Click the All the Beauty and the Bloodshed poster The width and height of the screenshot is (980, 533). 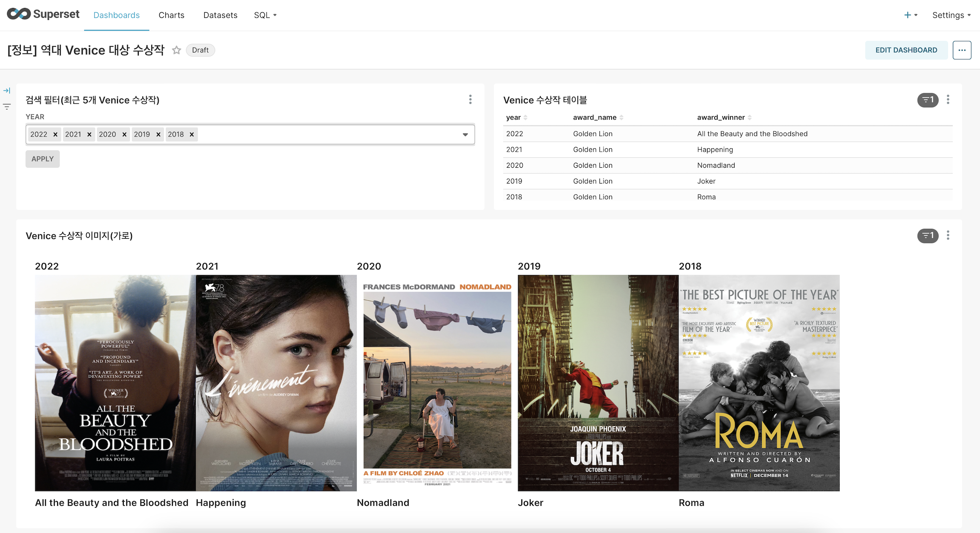115,383
